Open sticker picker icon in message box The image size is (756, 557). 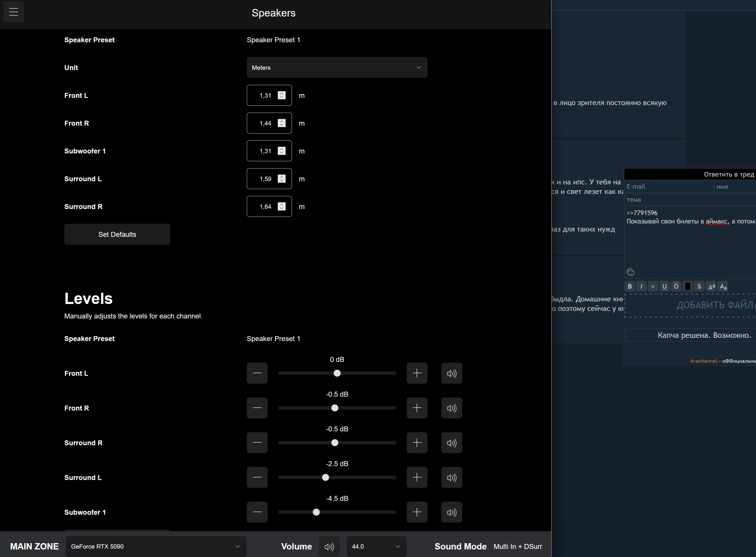pos(631,272)
